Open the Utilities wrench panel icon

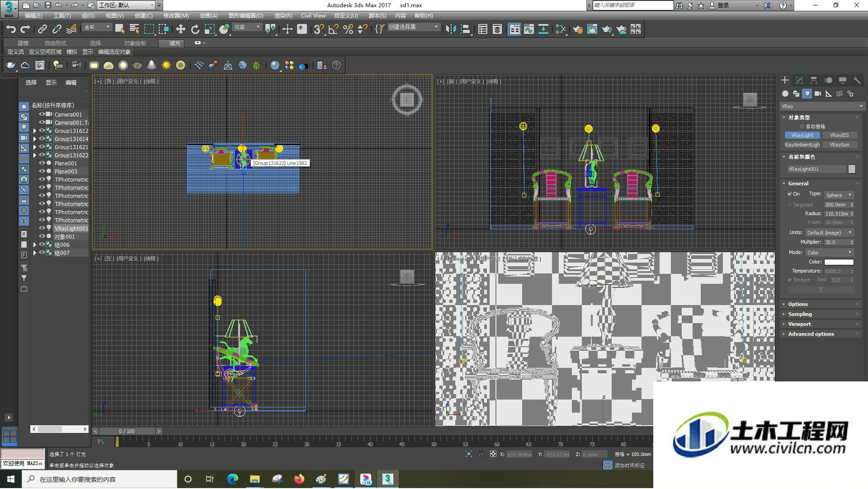pyautogui.click(x=857, y=80)
